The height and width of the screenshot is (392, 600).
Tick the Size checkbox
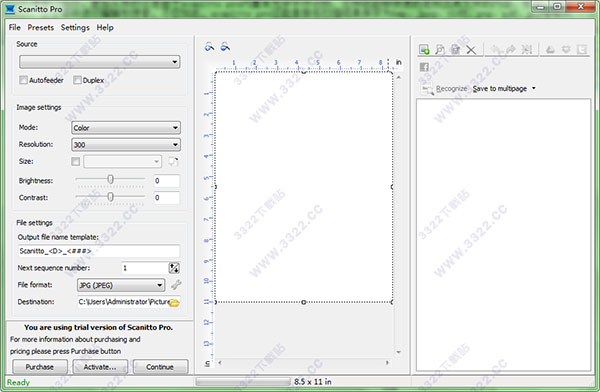coord(76,161)
